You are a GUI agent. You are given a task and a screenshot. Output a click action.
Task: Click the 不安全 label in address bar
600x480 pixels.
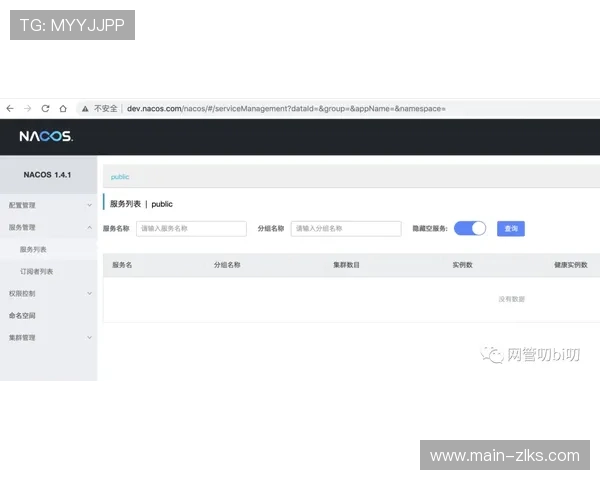click(106, 109)
